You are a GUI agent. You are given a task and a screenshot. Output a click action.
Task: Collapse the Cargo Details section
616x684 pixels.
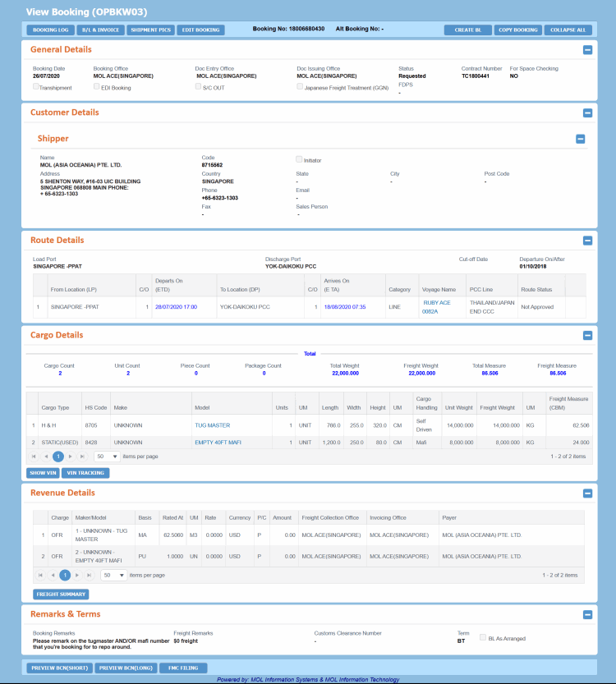[587, 336]
